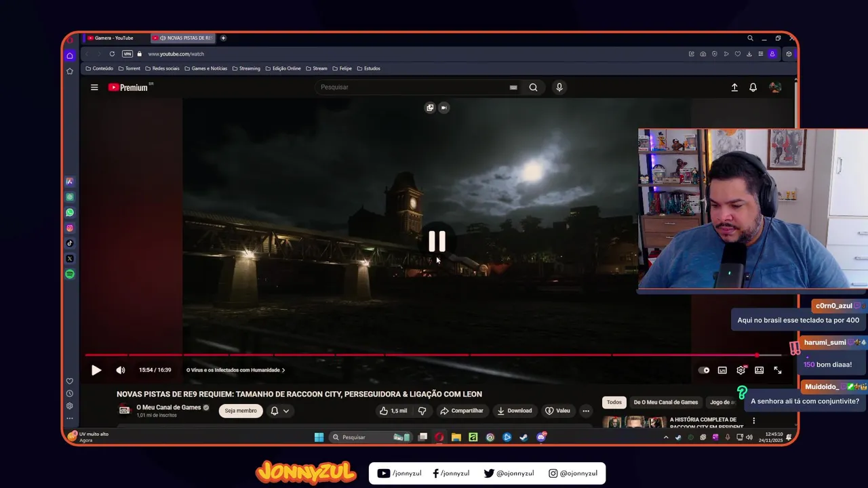Open File Explorer from the Windows taskbar
Screen dimensions: 868x488
[x=456, y=437]
